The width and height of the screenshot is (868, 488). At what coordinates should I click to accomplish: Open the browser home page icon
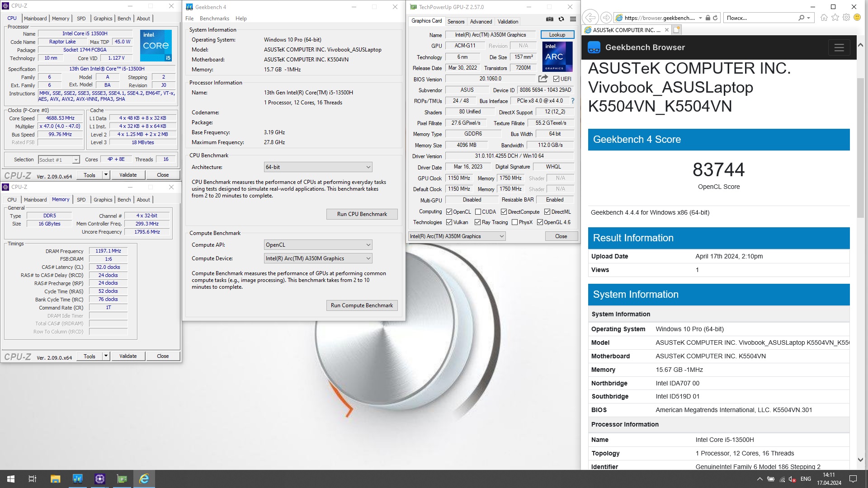[x=824, y=18]
